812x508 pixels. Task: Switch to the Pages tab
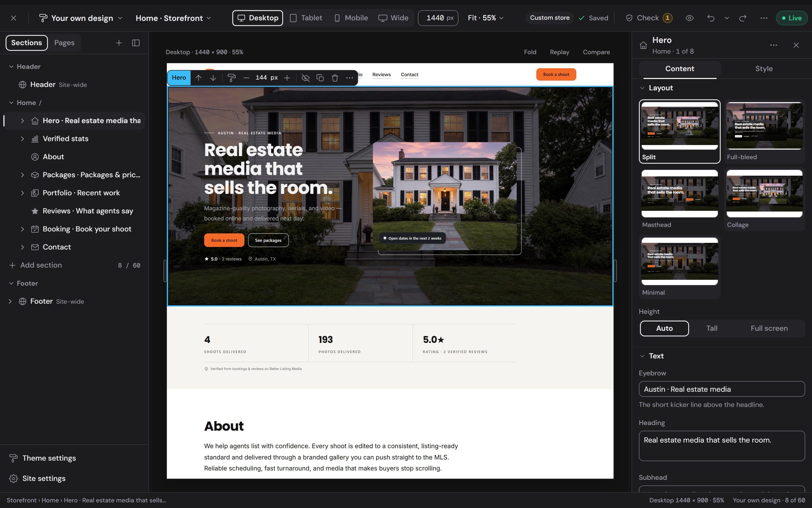[x=64, y=43]
